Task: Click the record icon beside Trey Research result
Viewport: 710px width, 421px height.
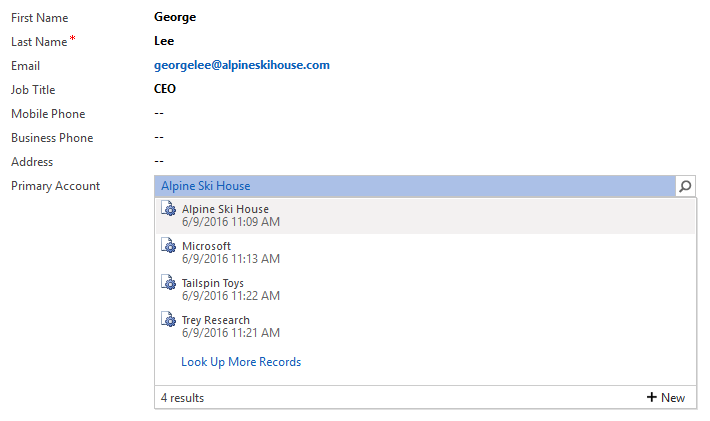Action: click(169, 320)
